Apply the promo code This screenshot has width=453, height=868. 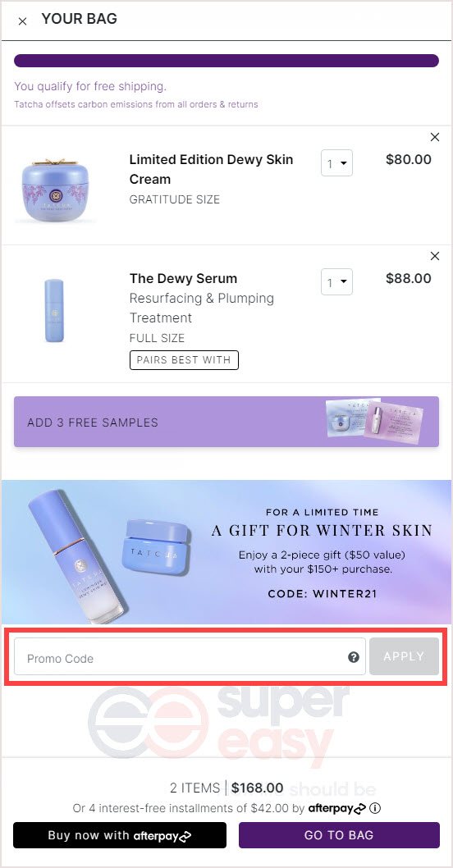(405, 656)
